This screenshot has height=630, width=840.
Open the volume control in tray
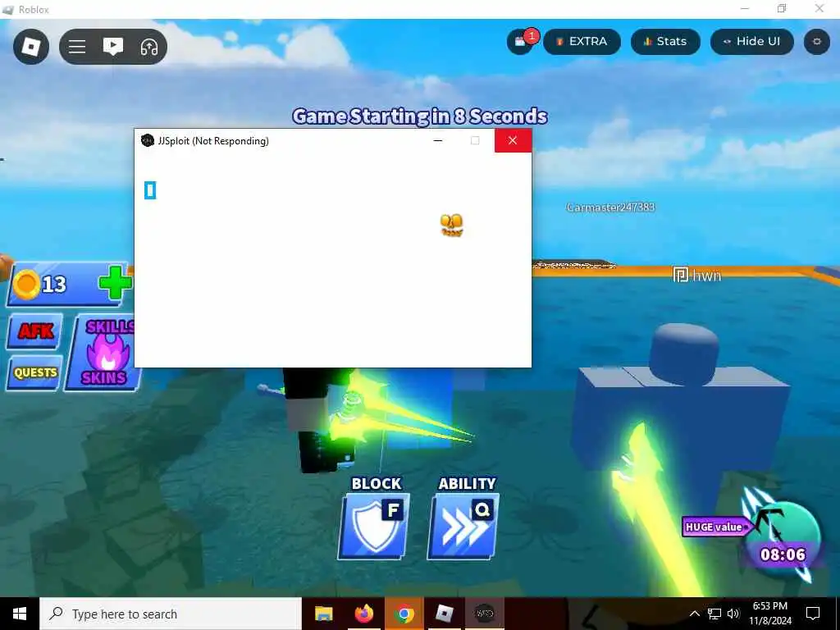pos(733,614)
